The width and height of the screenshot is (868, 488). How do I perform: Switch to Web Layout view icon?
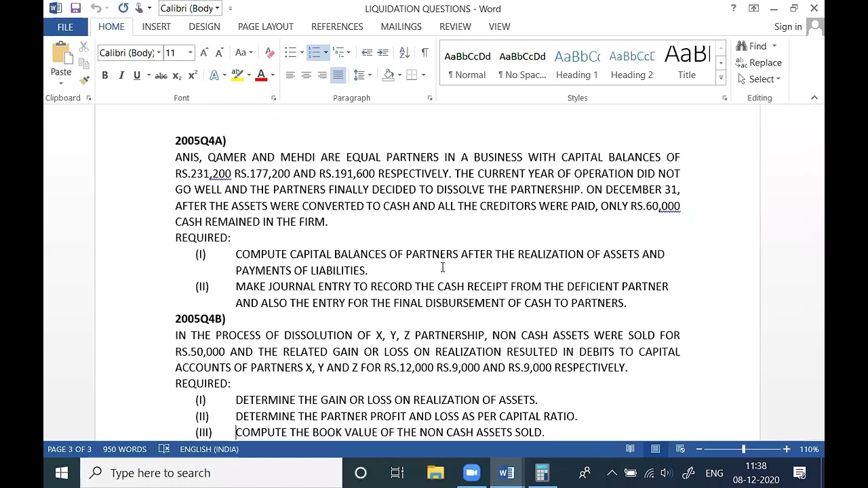680,449
